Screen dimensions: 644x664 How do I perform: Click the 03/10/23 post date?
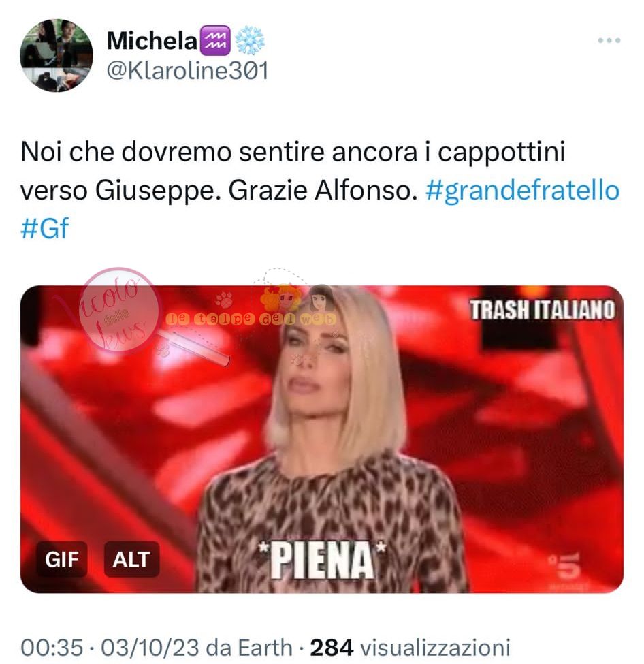point(150,647)
